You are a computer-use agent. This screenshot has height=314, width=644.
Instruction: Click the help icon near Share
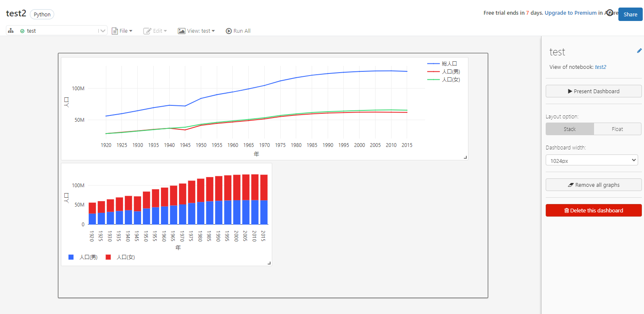(x=610, y=13)
